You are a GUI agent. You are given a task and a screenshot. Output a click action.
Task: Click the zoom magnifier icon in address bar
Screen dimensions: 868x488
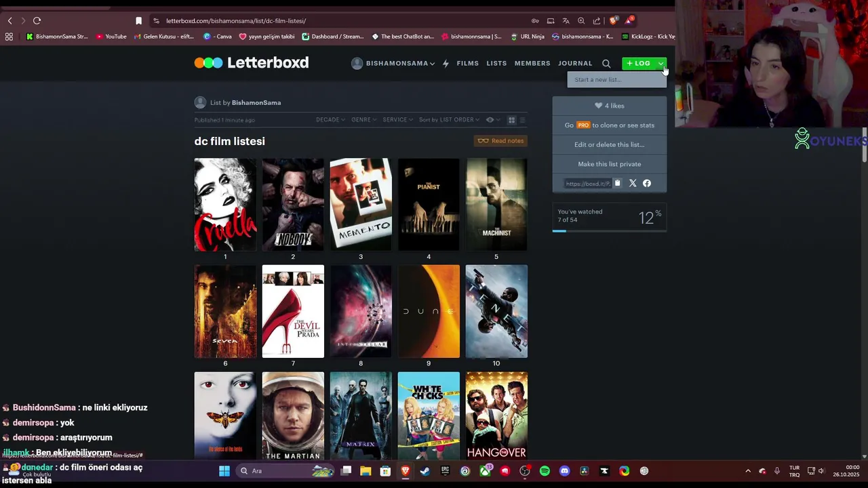[x=581, y=21]
